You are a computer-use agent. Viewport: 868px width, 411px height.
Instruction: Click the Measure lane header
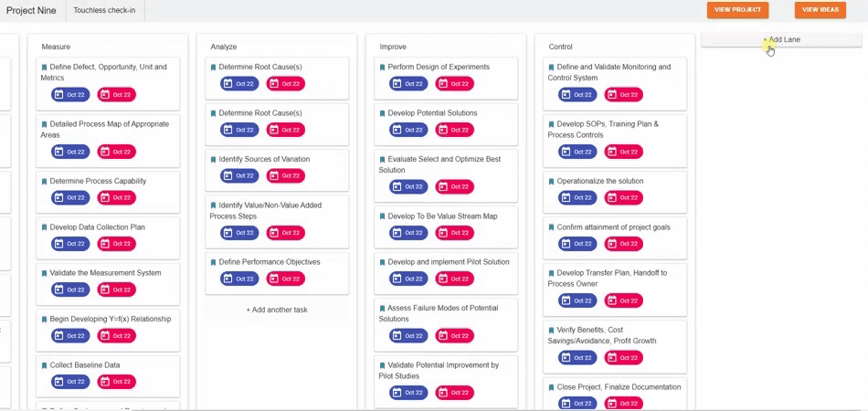coord(56,47)
